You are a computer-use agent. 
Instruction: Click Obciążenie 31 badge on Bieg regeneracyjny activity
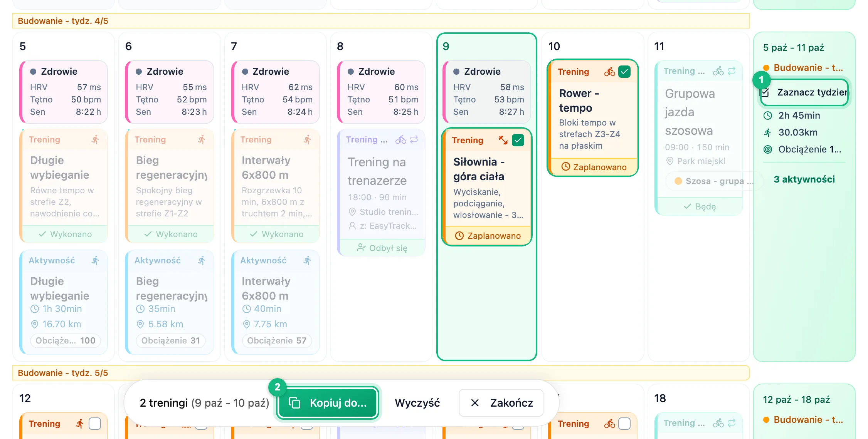point(171,340)
